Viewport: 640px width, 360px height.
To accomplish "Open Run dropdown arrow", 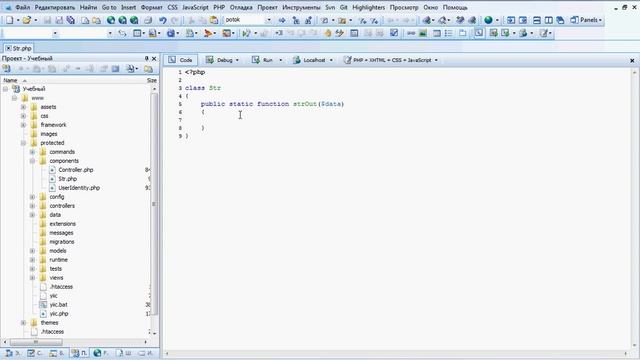I will (280, 60).
